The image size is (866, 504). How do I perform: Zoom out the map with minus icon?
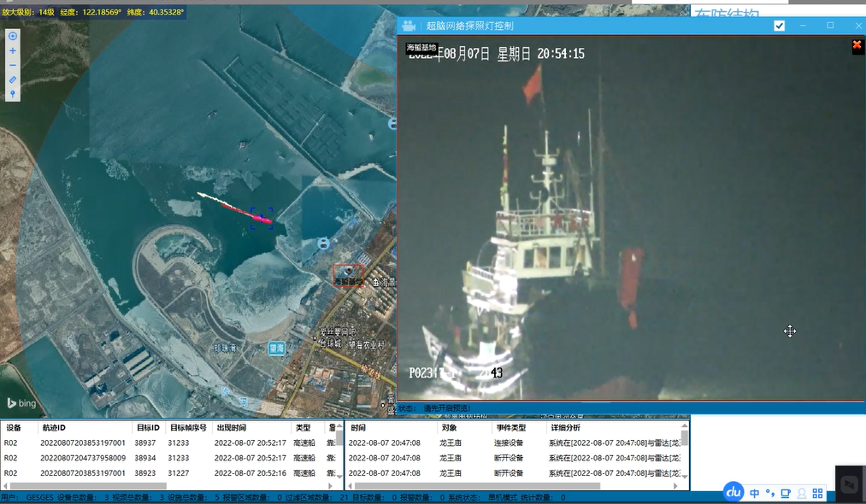coord(13,66)
